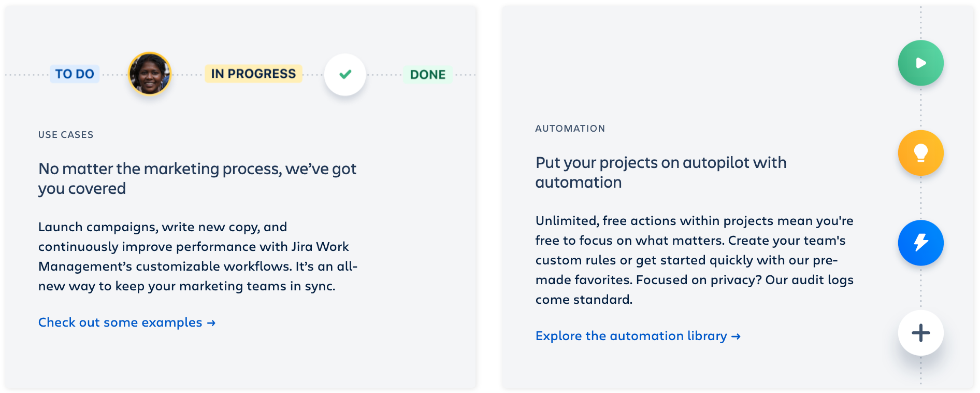Open the 'Check out some examples' link
Screen dimensions: 980x393
coord(120,322)
